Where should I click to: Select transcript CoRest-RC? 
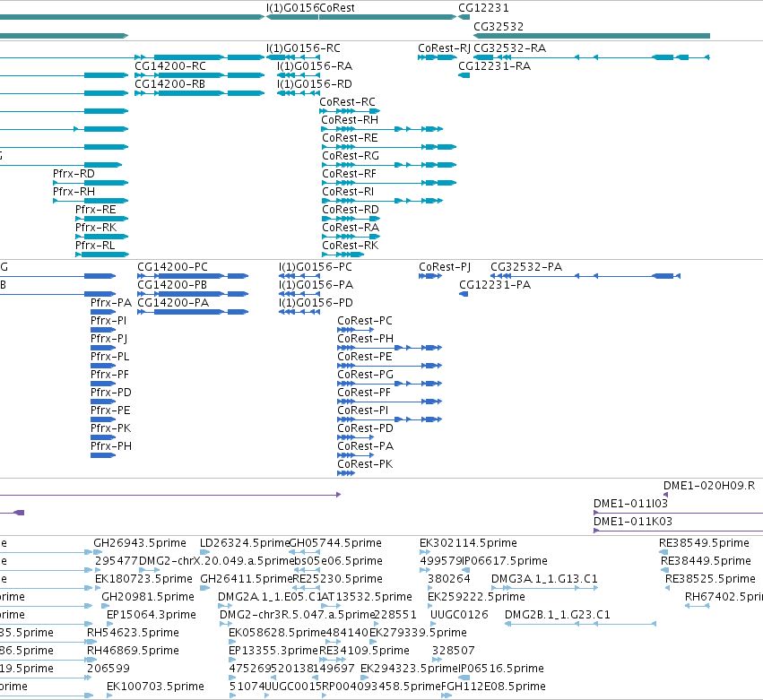coord(350,111)
